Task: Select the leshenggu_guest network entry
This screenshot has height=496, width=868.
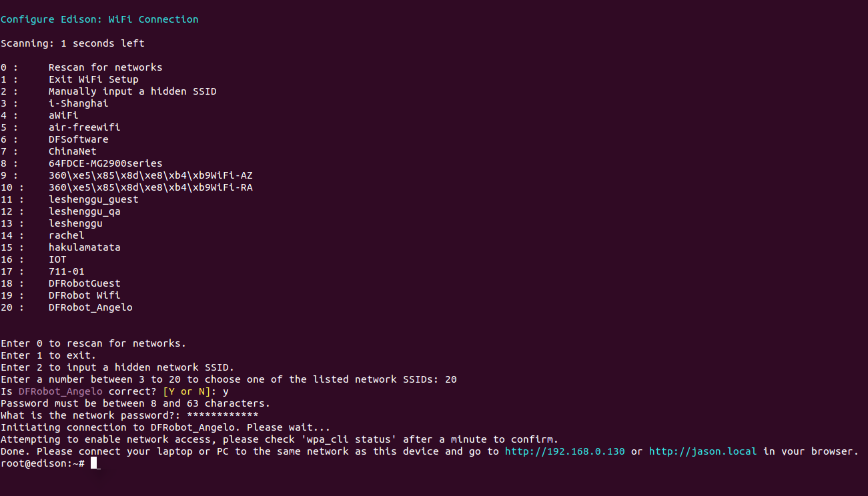Action: tap(93, 199)
